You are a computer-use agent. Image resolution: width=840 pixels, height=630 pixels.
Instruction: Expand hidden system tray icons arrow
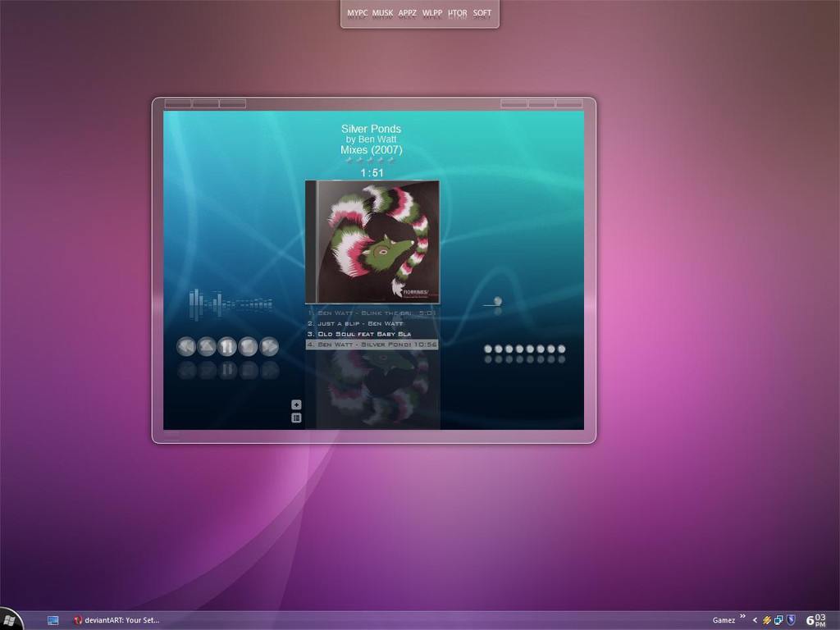point(755,620)
